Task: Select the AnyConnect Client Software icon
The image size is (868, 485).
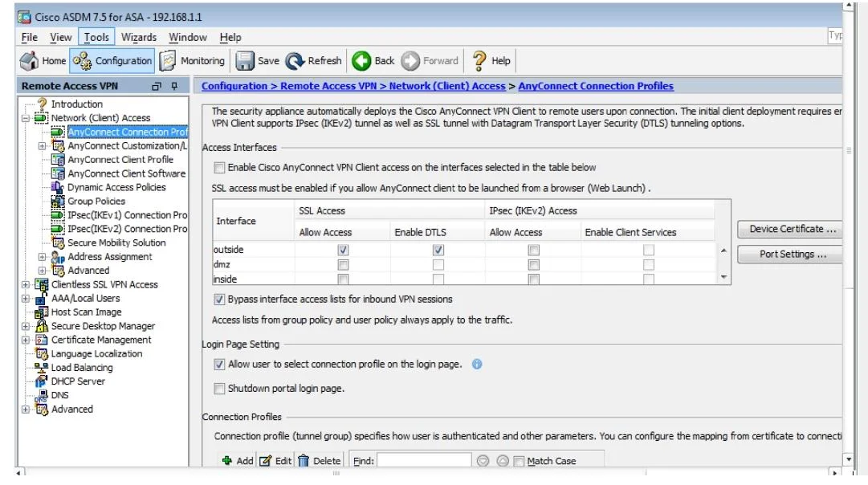Action: click(58, 173)
